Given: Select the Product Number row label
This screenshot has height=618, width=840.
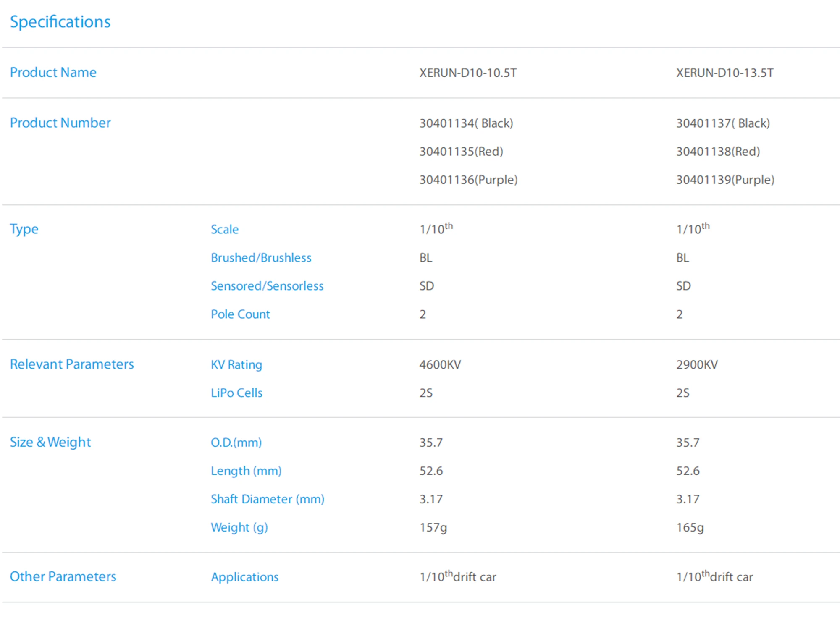Looking at the screenshot, I should point(60,123).
